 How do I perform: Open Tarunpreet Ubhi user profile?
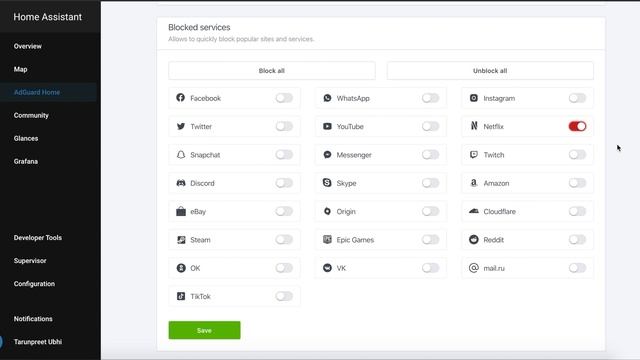click(38, 342)
